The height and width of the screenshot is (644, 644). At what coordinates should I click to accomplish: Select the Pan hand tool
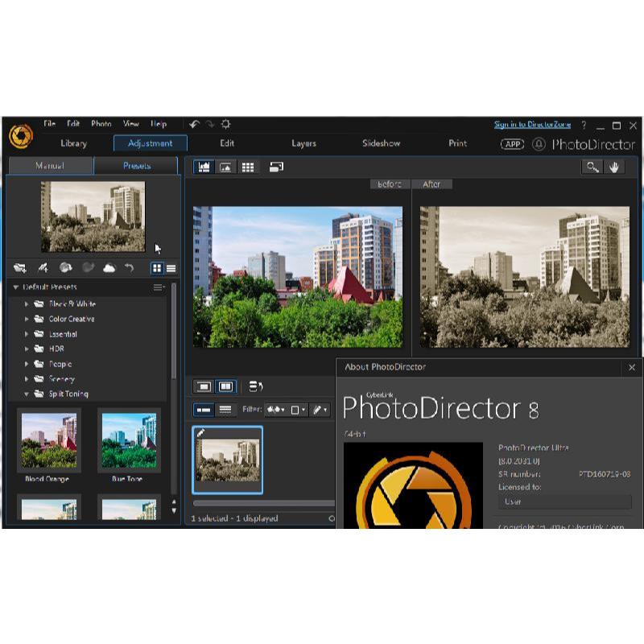(x=613, y=167)
